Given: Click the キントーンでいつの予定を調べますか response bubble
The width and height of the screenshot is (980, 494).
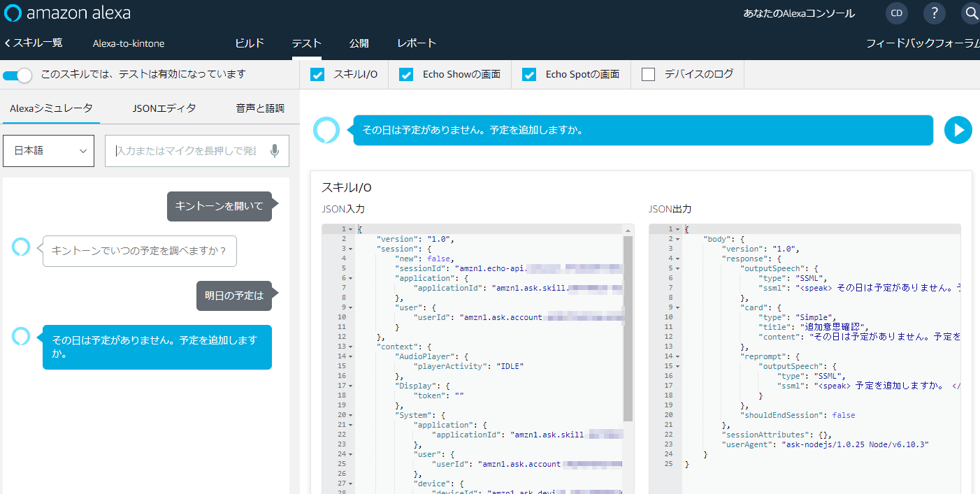Looking at the screenshot, I should [x=140, y=251].
